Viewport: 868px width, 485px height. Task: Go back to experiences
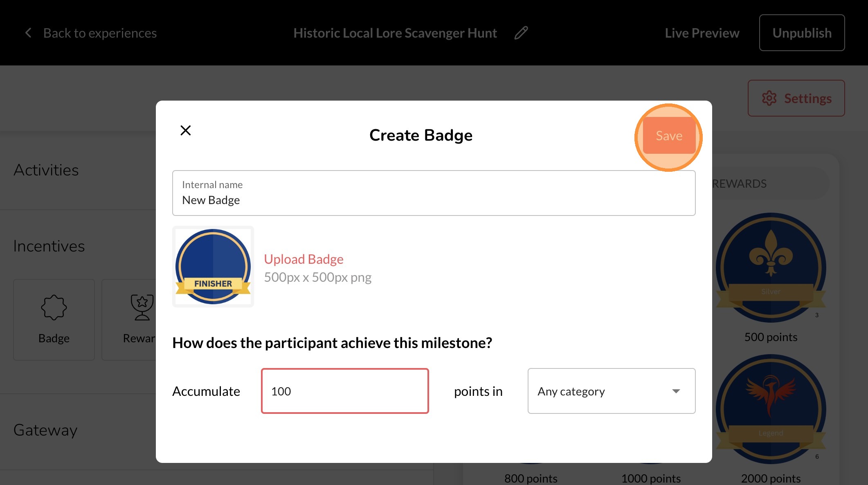(x=100, y=33)
